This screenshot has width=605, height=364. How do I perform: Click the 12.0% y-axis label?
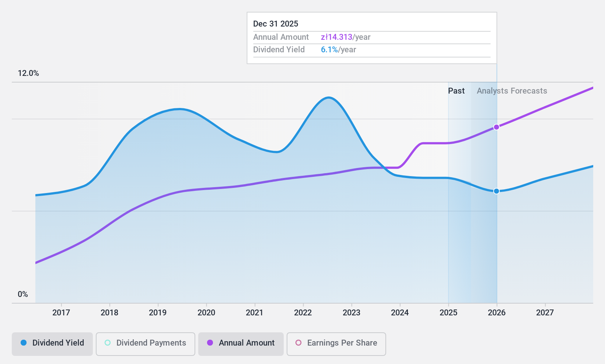point(28,73)
